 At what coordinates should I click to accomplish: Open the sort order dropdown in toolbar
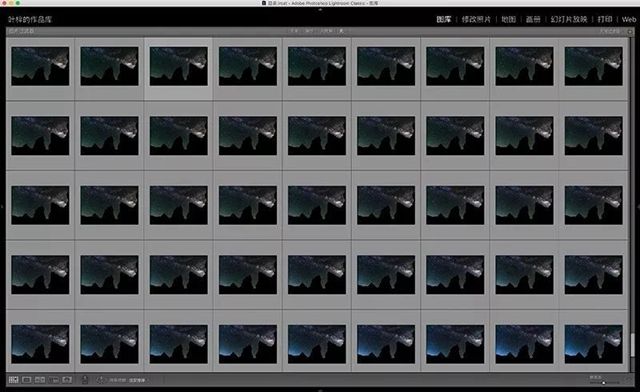click(x=138, y=380)
